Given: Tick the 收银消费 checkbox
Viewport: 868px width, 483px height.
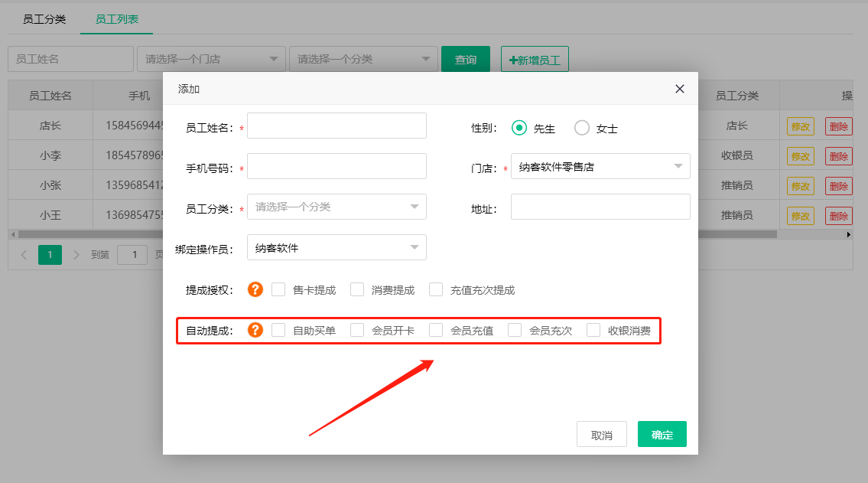Looking at the screenshot, I should pos(593,330).
